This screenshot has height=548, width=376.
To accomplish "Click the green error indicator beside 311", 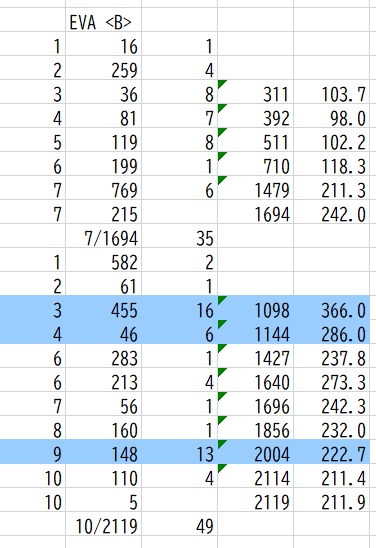I will [x=221, y=84].
